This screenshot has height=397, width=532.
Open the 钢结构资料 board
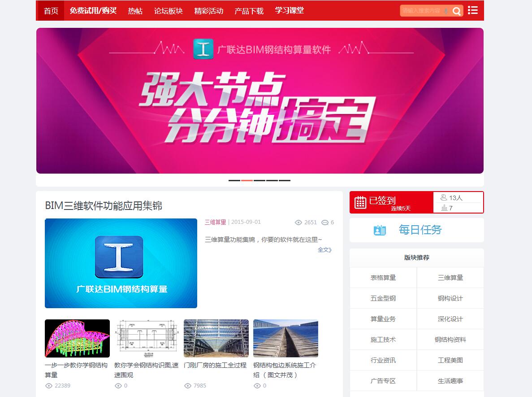pos(450,340)
